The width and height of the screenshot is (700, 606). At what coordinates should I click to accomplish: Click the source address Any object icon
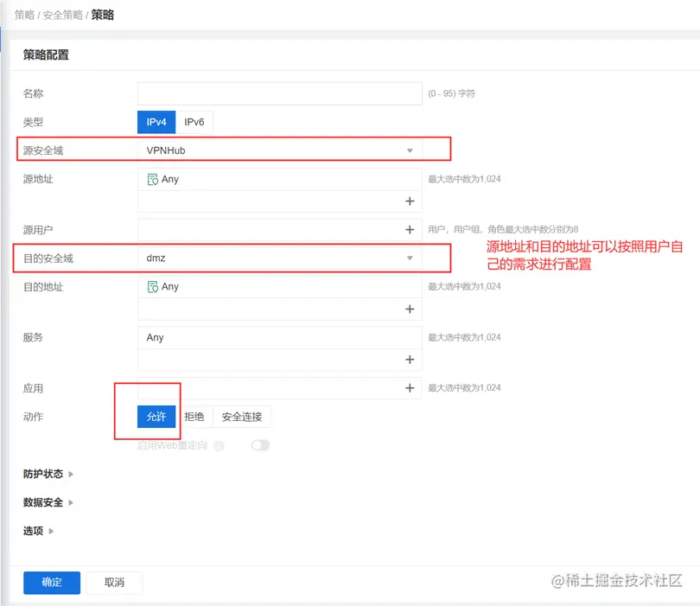tap(152, 180)
